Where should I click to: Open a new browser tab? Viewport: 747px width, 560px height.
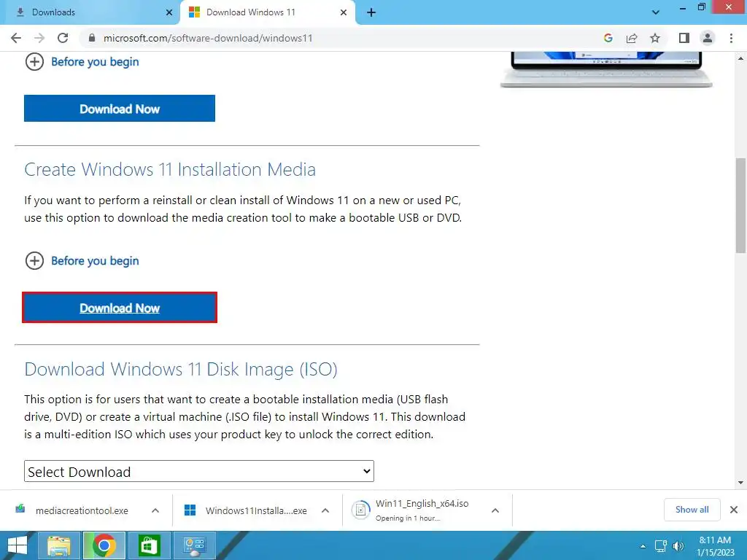371,12
